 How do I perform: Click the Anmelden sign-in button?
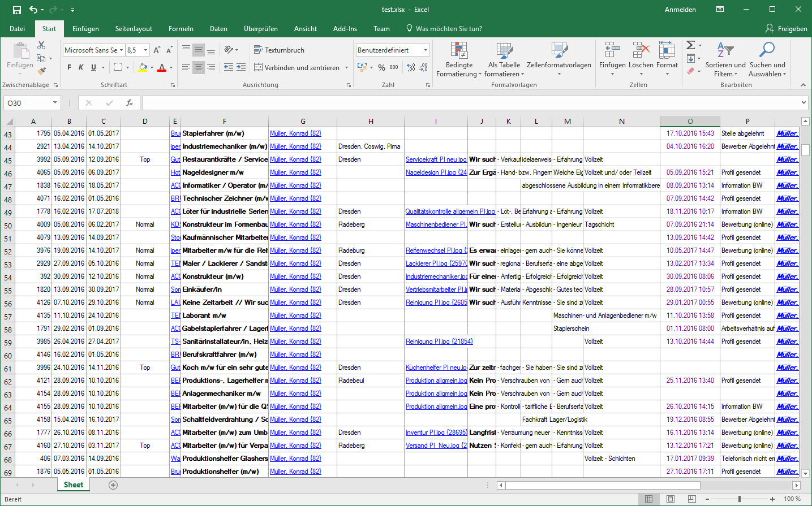(680, 10)
